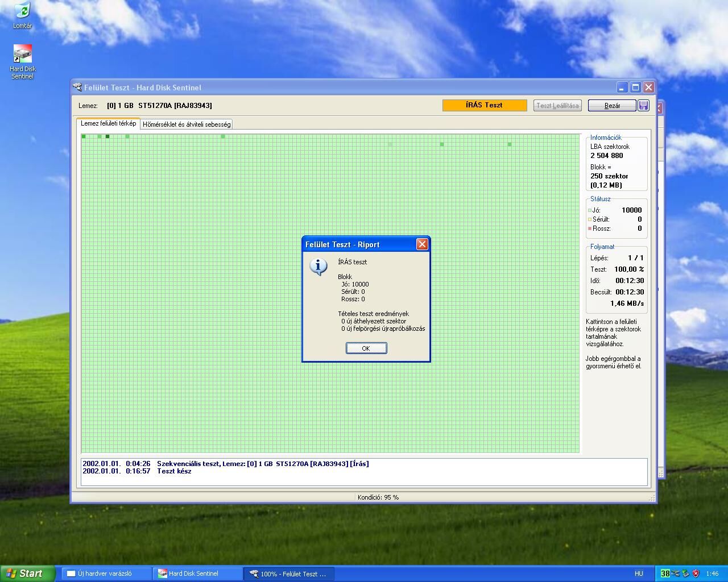The image size is (728, 582).
Task: Activate the '100% - Felület Teszt' taskbar button
Action: [288, 573]
